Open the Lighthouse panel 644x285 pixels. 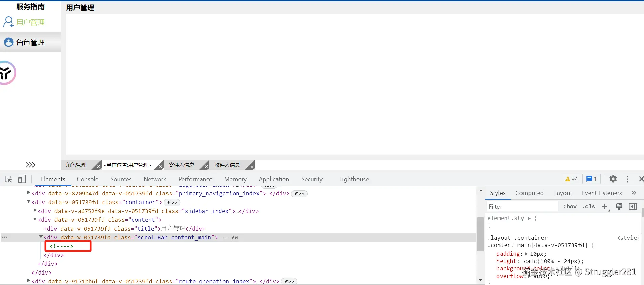click(x=354, y=179)
